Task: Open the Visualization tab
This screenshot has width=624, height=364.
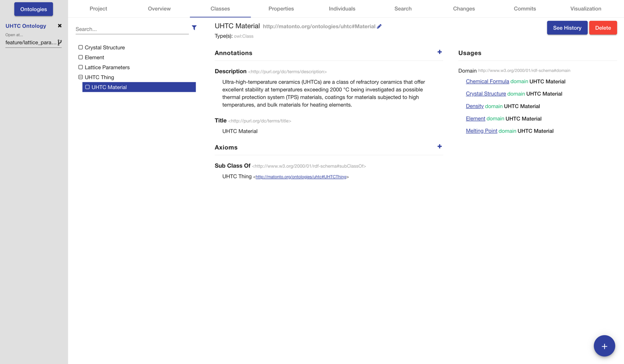Action: (x=585, y=8)
